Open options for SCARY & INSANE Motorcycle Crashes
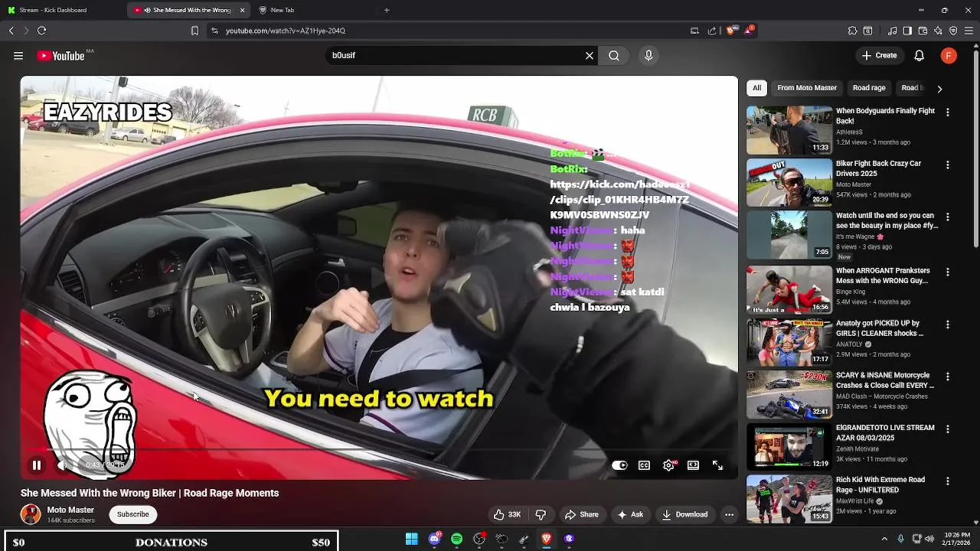The width and height of the screenshot is (980, 551). click(948, 377)
